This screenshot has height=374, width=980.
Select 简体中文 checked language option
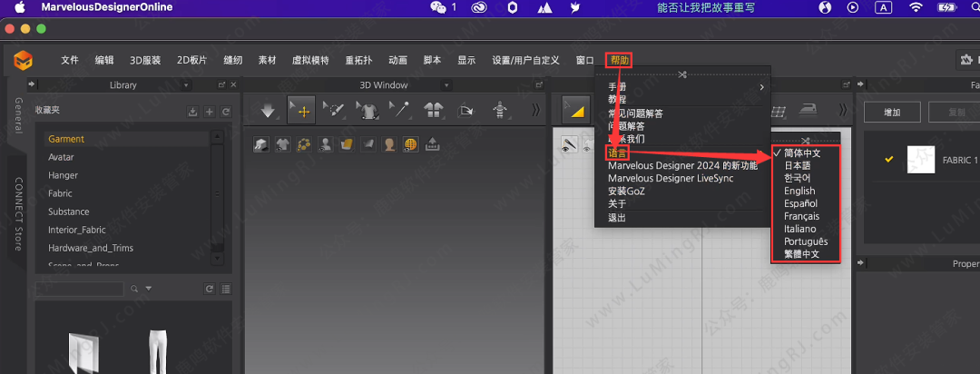click(x=802, y=153)
